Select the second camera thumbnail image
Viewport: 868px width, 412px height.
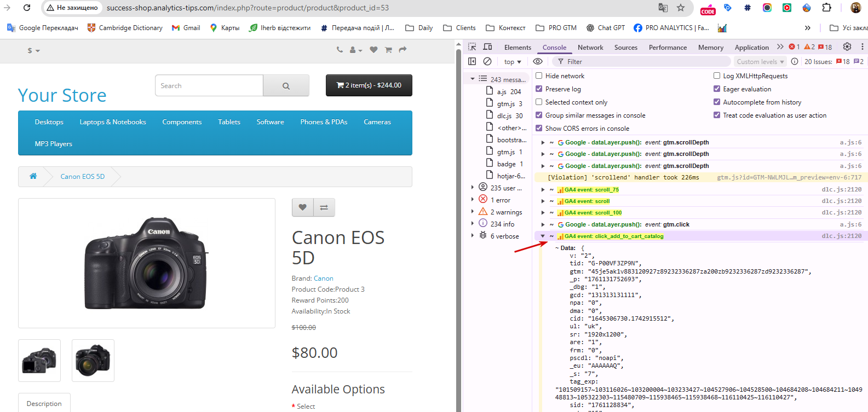[93, 361]
